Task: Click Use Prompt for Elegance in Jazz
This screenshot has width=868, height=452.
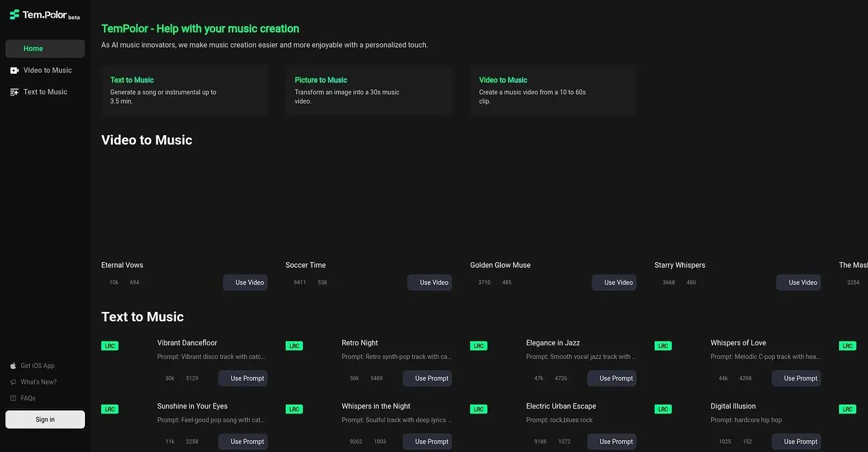Action: click(612, 378)
